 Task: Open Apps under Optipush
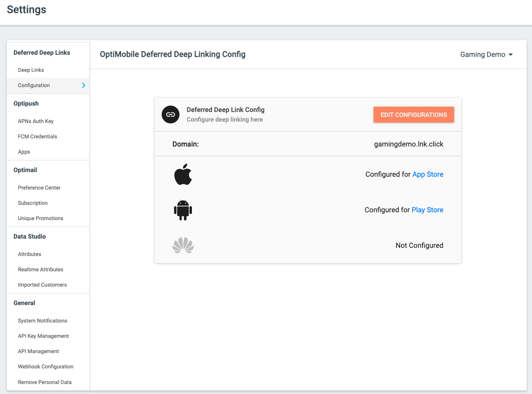pyautogui.click(x=24, y=152)
